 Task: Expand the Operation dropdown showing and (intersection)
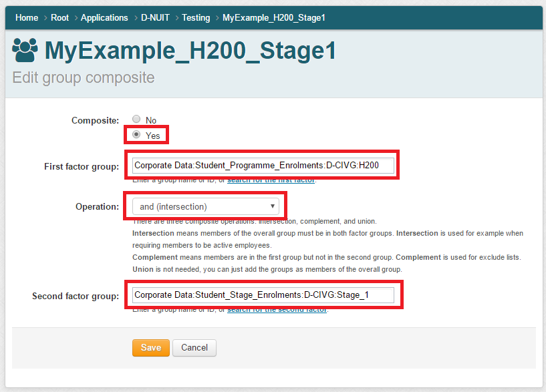(x=205, y=207)
